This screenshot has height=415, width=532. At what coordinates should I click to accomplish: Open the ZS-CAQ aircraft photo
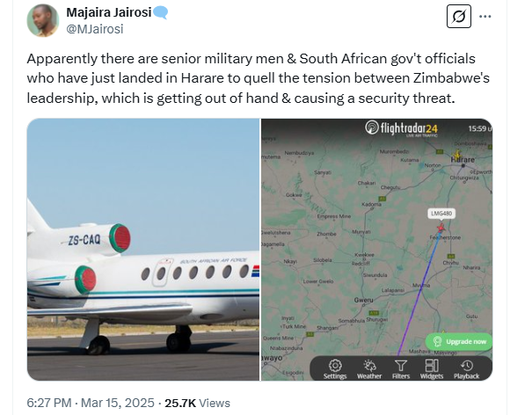pyautogui.click(x=143, y=250)
